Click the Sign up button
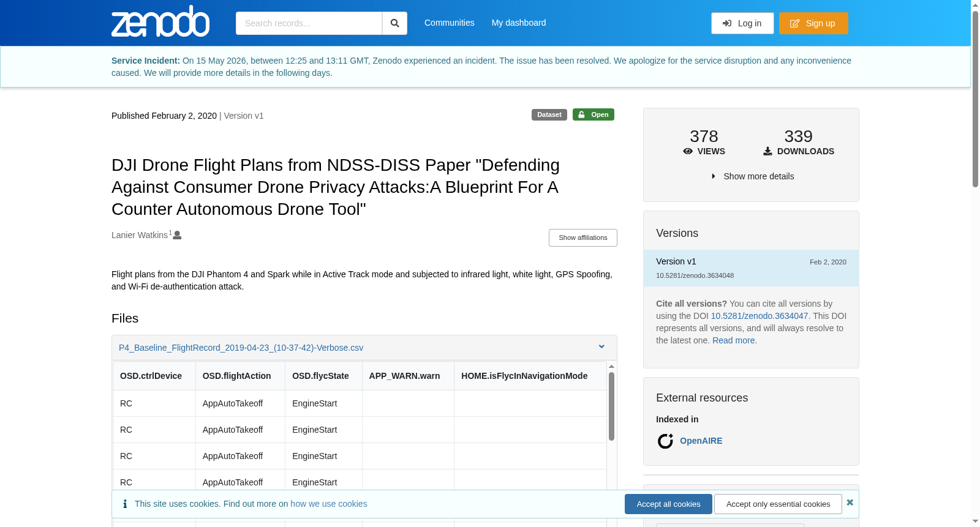Viewport: 980px width, 527px height. 813,23
